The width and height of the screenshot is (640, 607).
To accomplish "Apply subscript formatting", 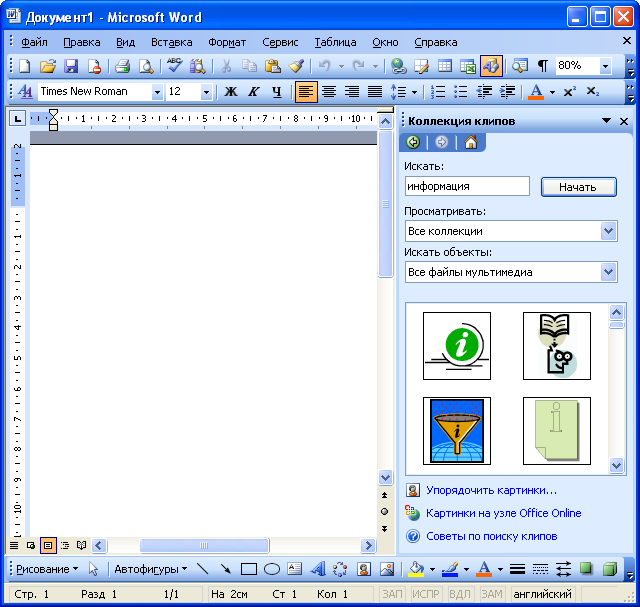I will 593,91.
